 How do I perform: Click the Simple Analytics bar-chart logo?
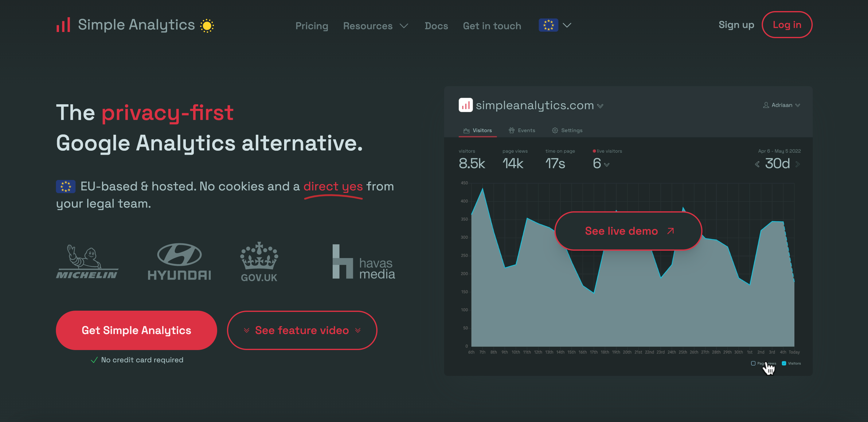coord(63,25)
